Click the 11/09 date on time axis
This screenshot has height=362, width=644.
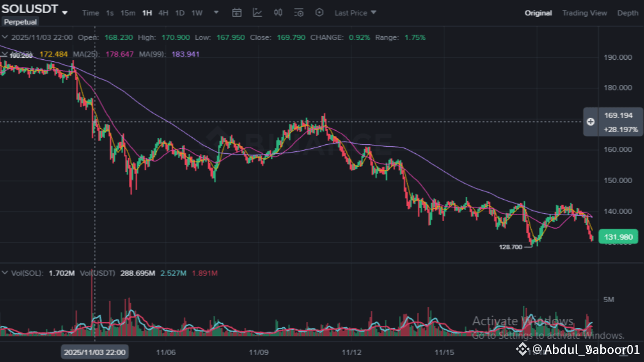(259, 352)
